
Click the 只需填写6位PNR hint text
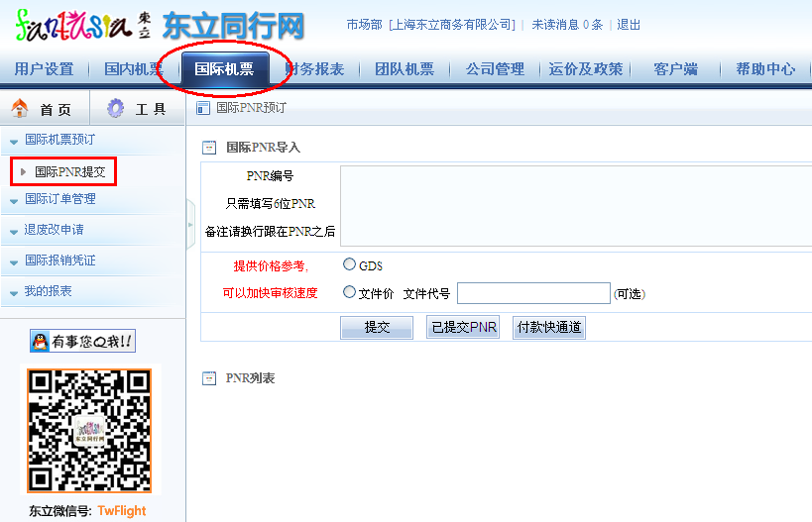click(x=271, y=204)
